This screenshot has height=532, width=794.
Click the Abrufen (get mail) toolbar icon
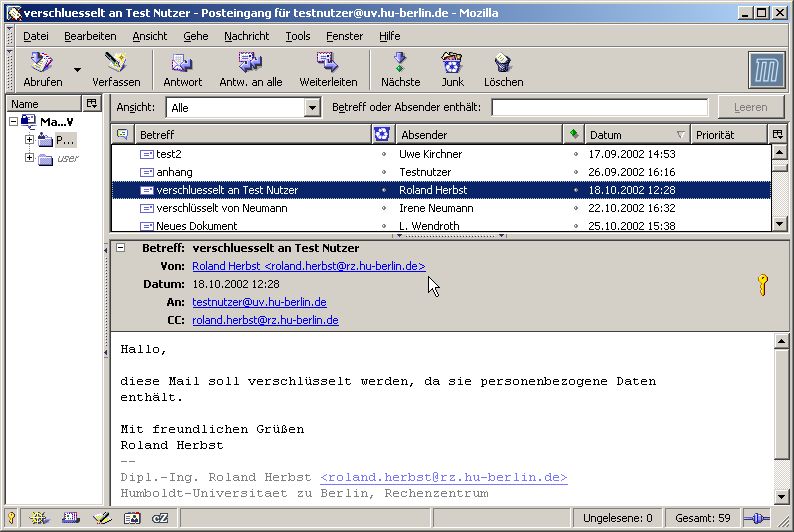(x=42, y=65)
